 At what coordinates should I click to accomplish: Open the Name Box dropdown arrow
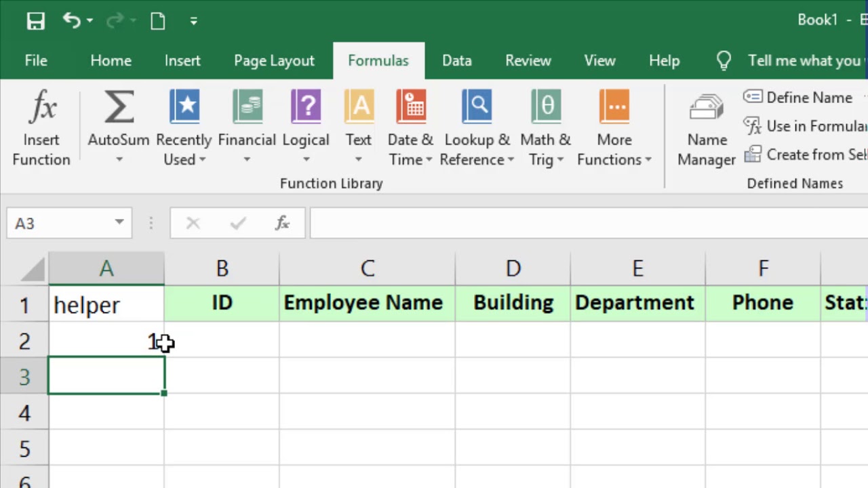coord(119,222)
